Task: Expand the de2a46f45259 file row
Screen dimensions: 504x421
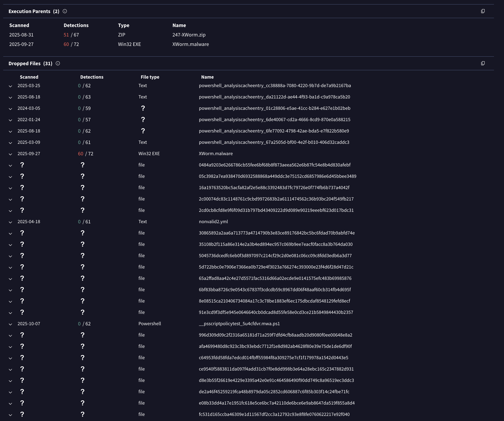Action: click(10, 392)
